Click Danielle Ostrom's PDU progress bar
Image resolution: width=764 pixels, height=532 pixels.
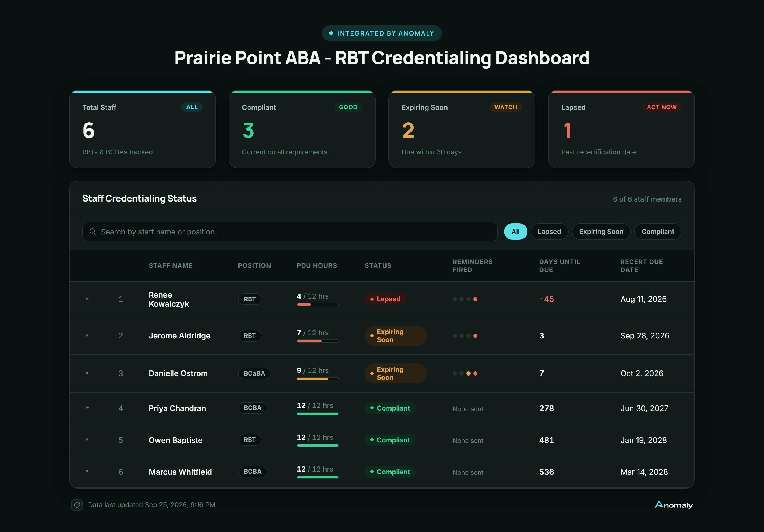tap(318, 379)
